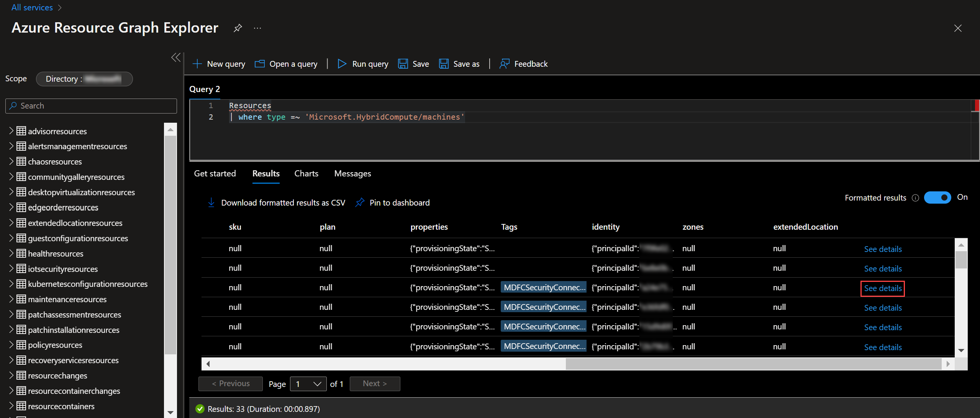Open the Messages tab
The image size is (980, 418).
coord(352,174)
